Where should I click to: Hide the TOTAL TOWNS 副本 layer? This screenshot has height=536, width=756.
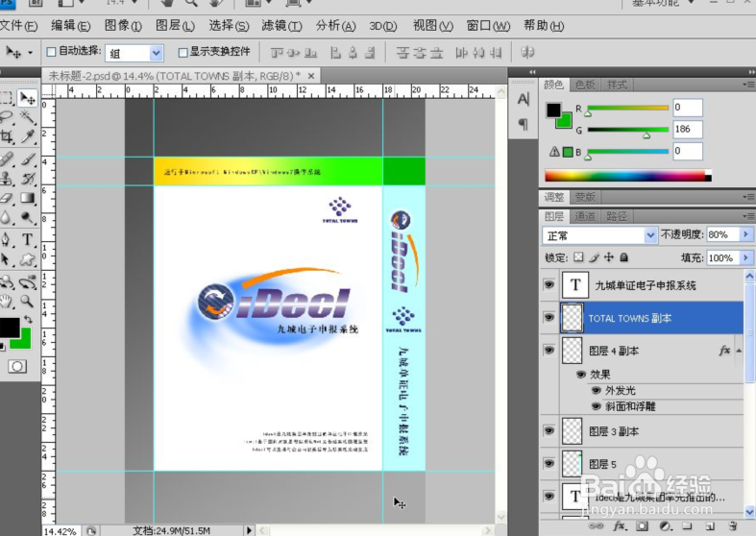coord(549,317)
